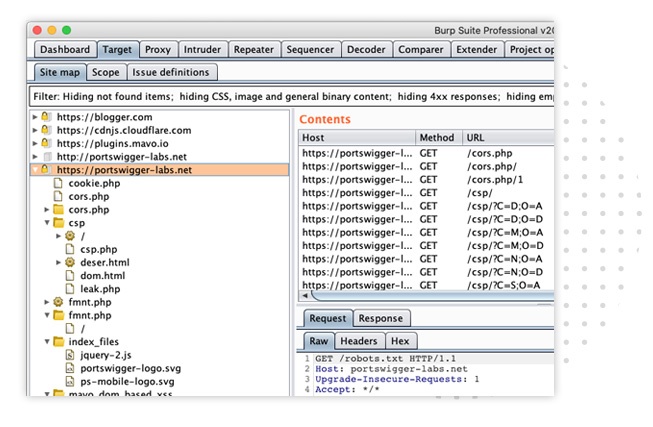Click the file icon next to cookie.php

pos(57,184)
